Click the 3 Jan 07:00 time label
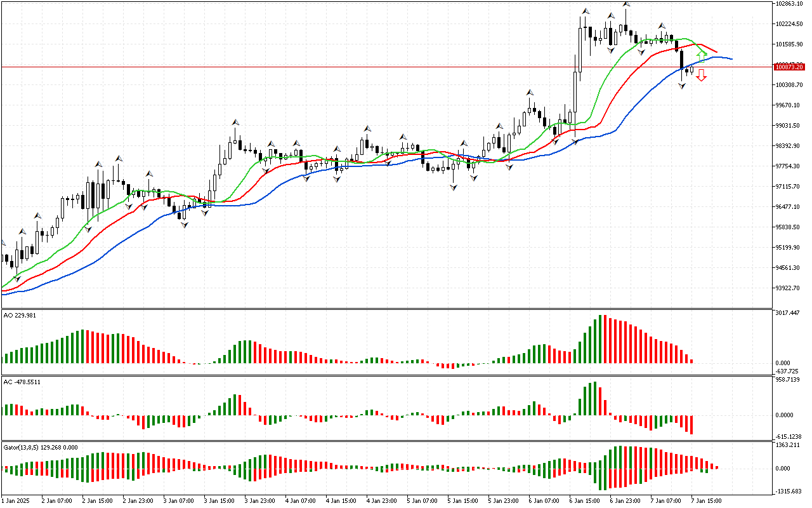This screenshot has height=508, width=812. click(178, 500)
